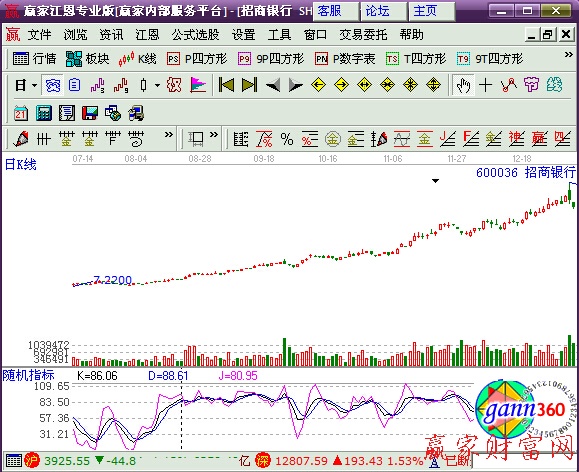579x472 pixels.
Task: Expand the chevron after the frame icon
Action: [214, 134]
